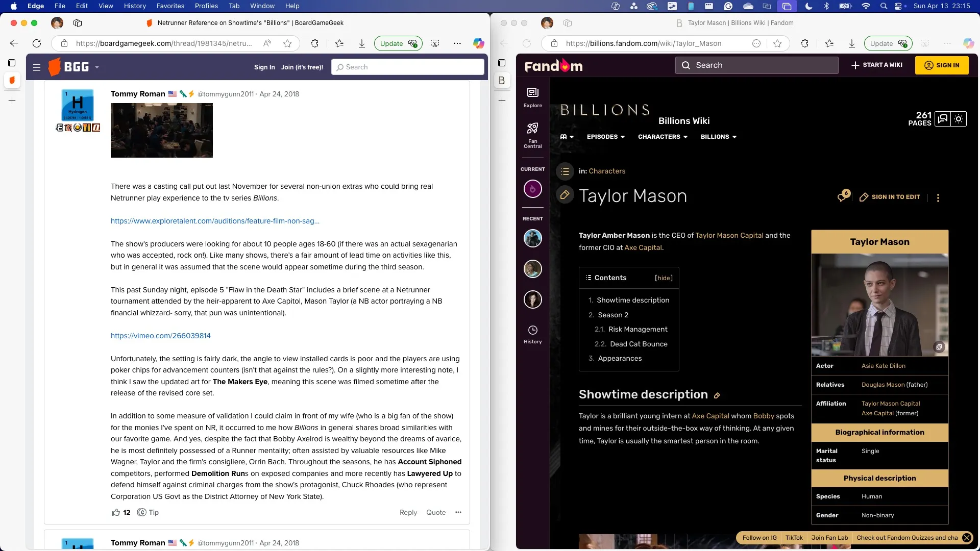980x551 pixels.
Task: Thumbs up Tommy Roman's forum post
Action: click(x=116, y=512)
